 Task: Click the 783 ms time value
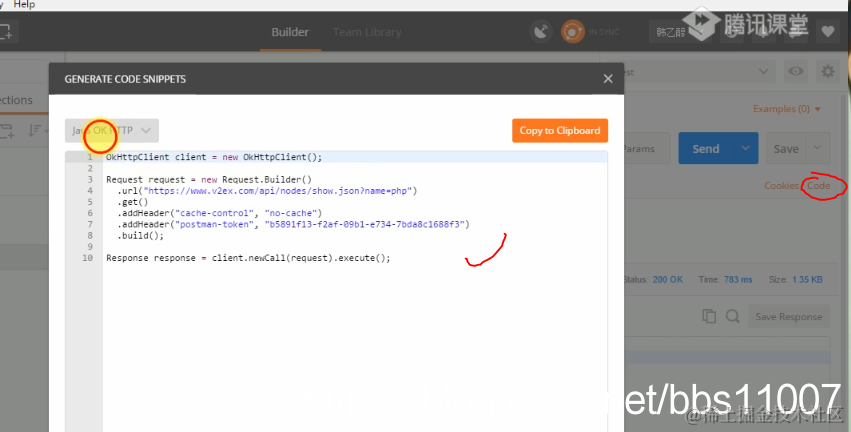tap(738, 279)
